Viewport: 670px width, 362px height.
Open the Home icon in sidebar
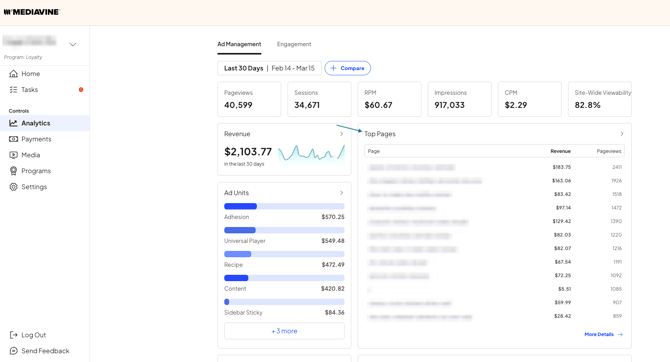14,74
